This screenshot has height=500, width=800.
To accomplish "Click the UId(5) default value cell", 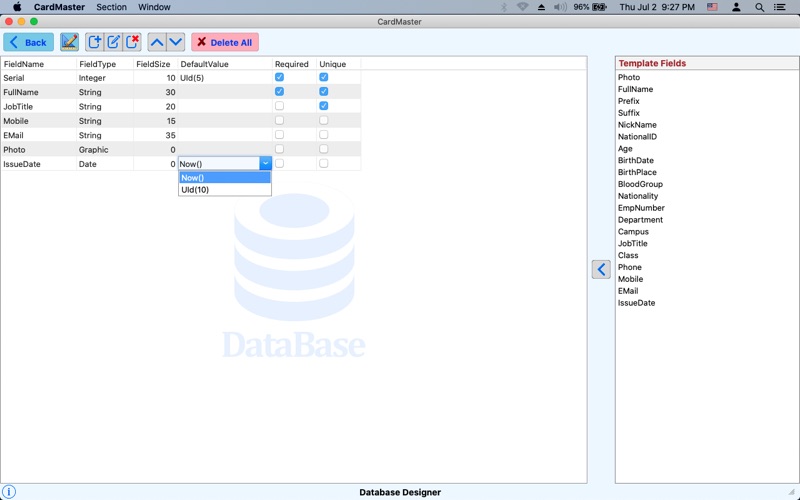I will 225,78.
